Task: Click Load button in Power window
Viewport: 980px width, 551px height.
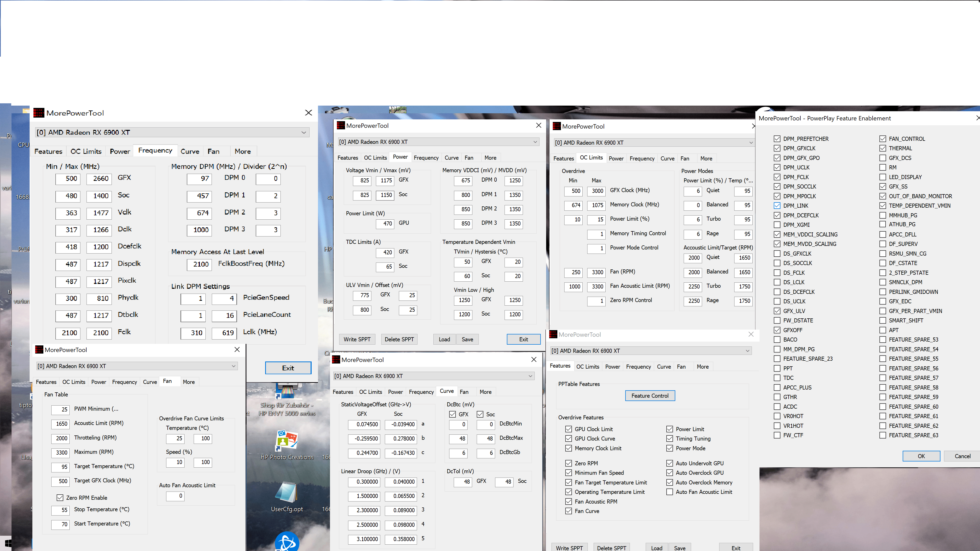Action: pos(444,339)
